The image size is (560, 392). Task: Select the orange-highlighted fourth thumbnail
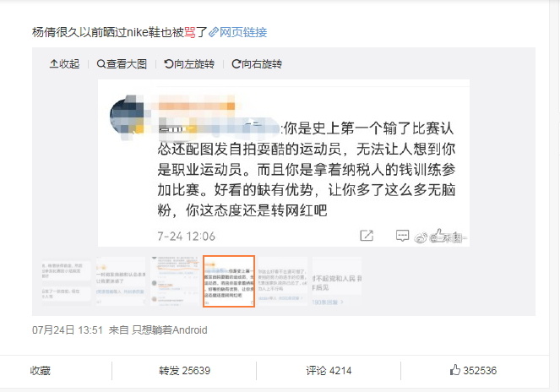click(x=229, y=280)
